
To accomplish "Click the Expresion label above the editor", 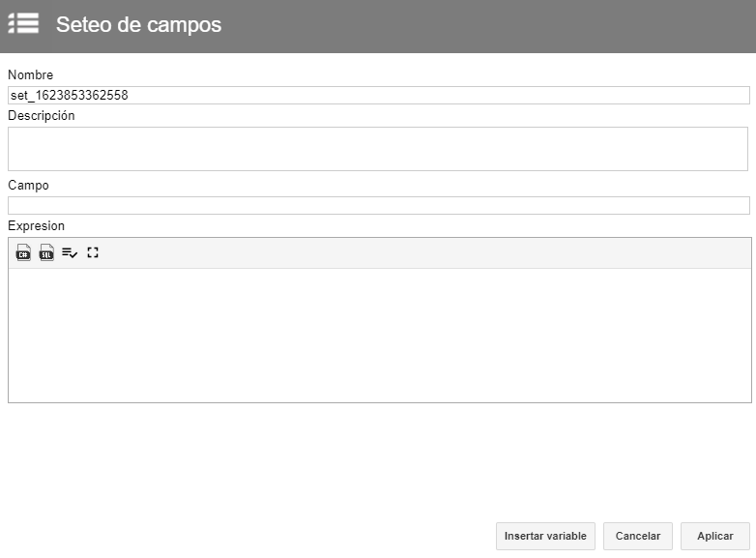I will [36, 225].
